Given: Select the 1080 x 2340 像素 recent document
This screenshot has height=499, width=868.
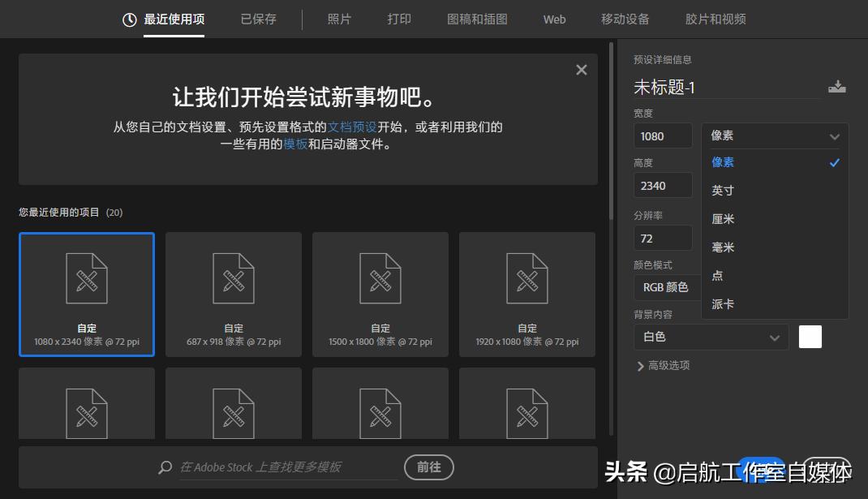Looking at the screenshot, I should click(86, 294).
